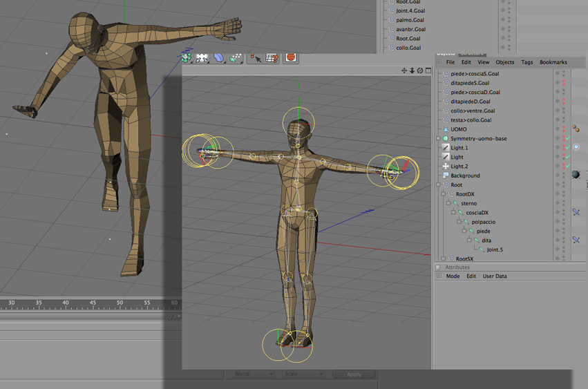Click the viewport pan move icon
Screen dimensions: 588x389
pyautogui.click(x=404, y=70)
